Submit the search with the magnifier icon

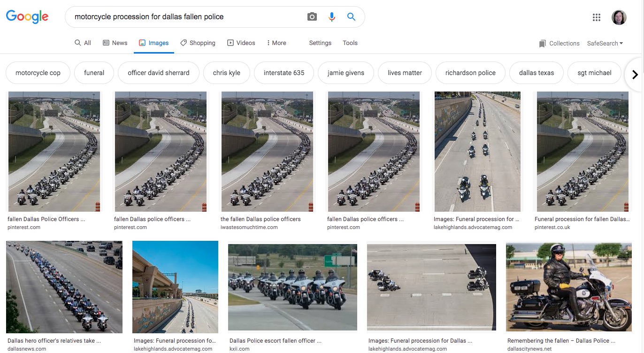click(x=351, y=17)
